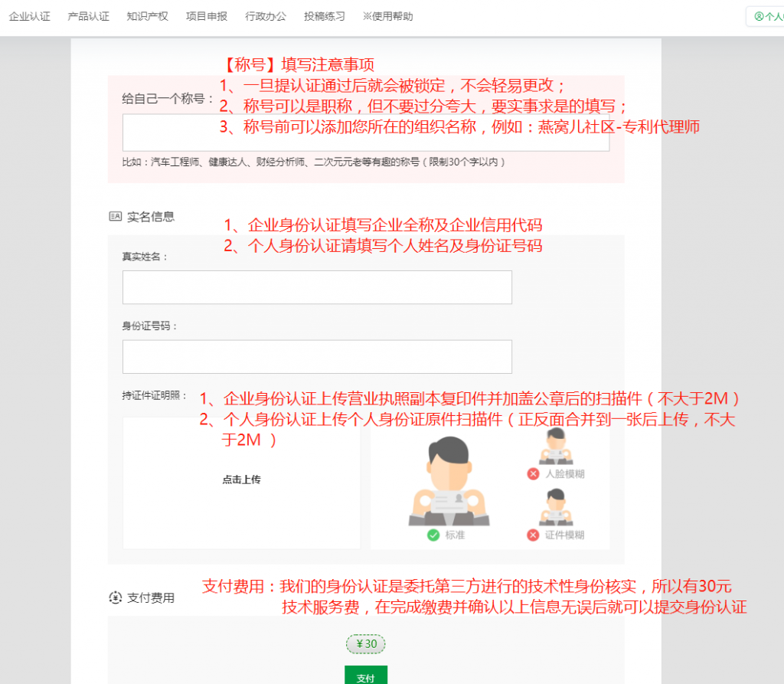Open the 产品认证 menu
Screen dimensions: 784x684
[x=88, y=15]
